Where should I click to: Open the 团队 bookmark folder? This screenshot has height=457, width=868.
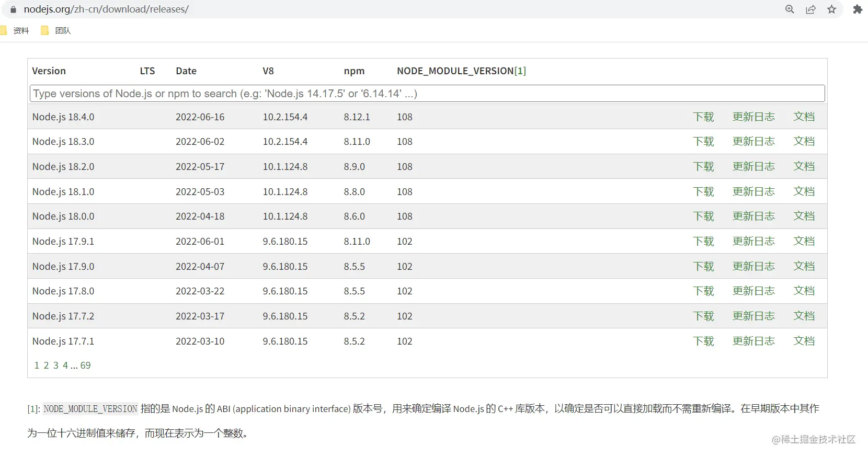(56, 30)
